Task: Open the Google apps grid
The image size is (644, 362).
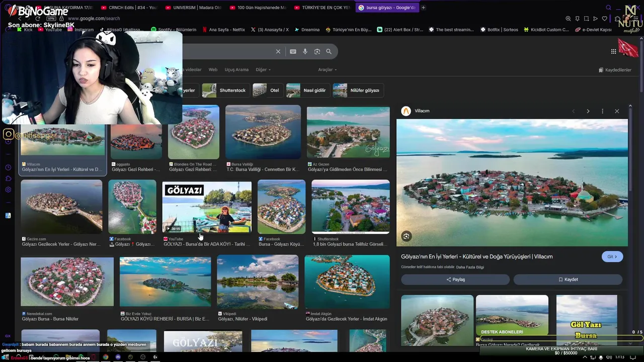Action: point(613,51)
